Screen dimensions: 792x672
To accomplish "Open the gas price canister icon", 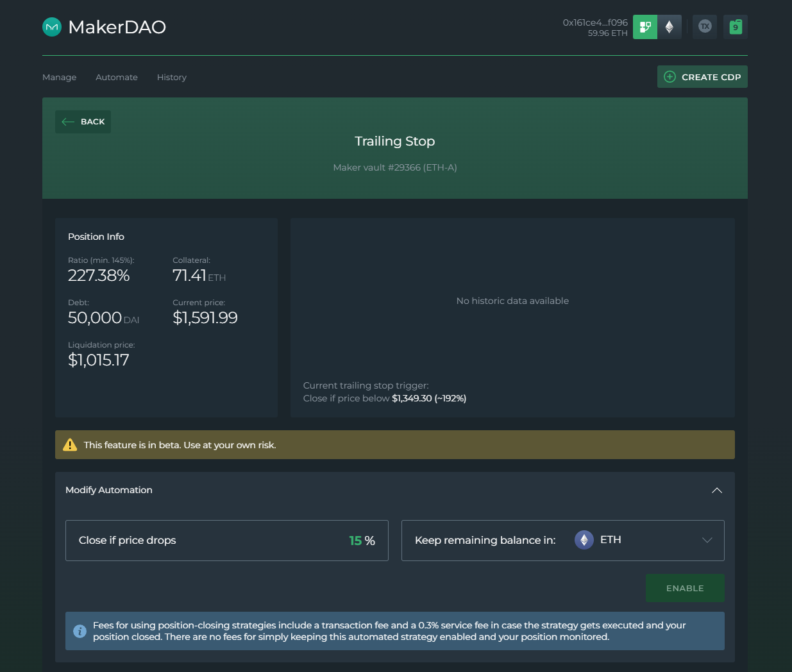I will click(736, 27).
